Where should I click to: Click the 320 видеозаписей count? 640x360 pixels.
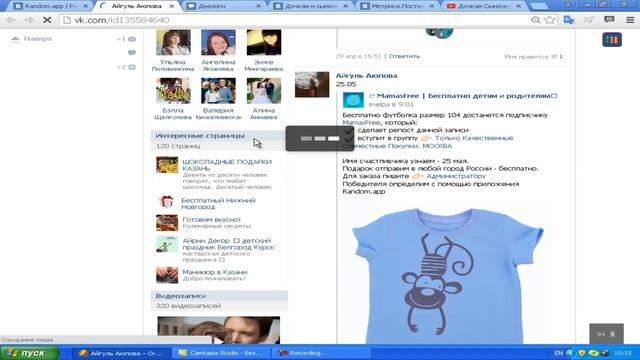coord(188,306)
